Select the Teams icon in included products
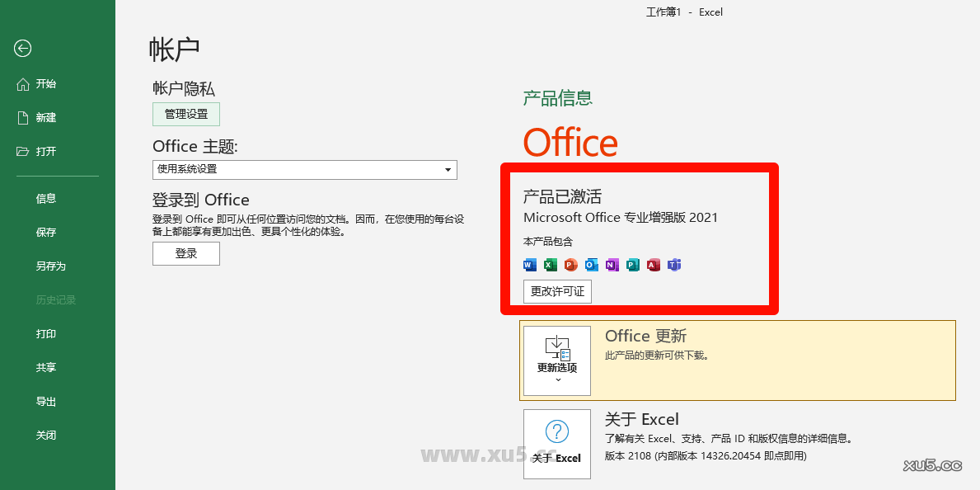 click(673, 265)
